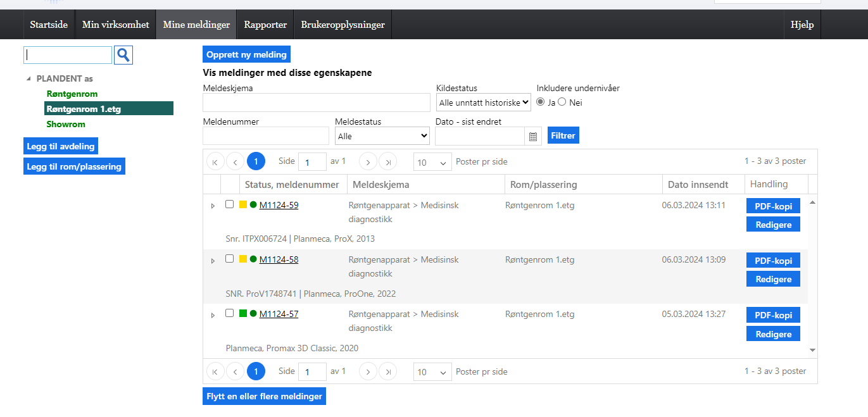Click Flytt en eller flere meldinger
The height and width of the screenshot is (417, 868).
click(x=264, y=396)
